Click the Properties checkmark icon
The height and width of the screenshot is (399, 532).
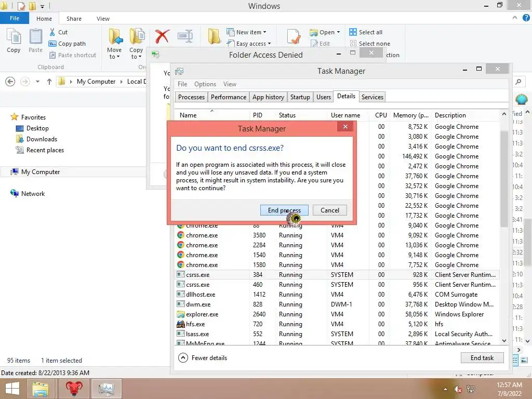tap(294, 36)
